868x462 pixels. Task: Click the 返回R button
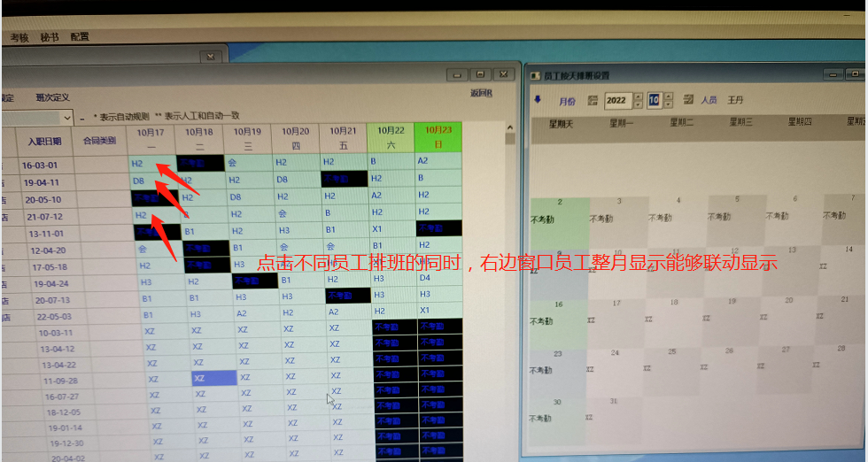[x=481, y=93]
